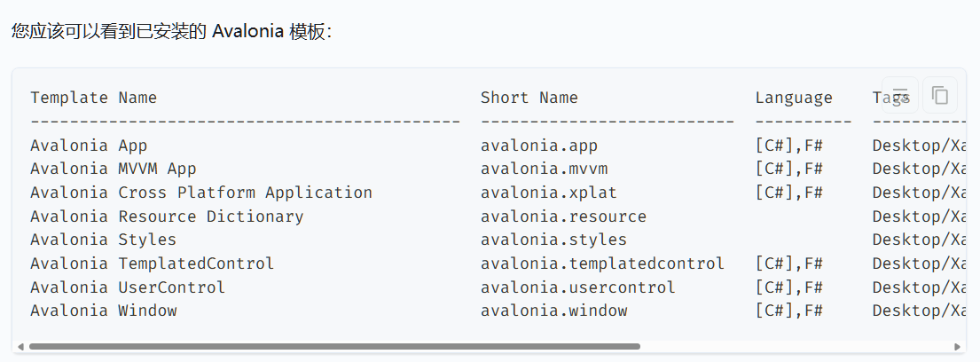Image resolution: width=980 pixels, height=362 pixels.
Task: Click the avalonia.styles short name
Action: click(x=553, y=240)
